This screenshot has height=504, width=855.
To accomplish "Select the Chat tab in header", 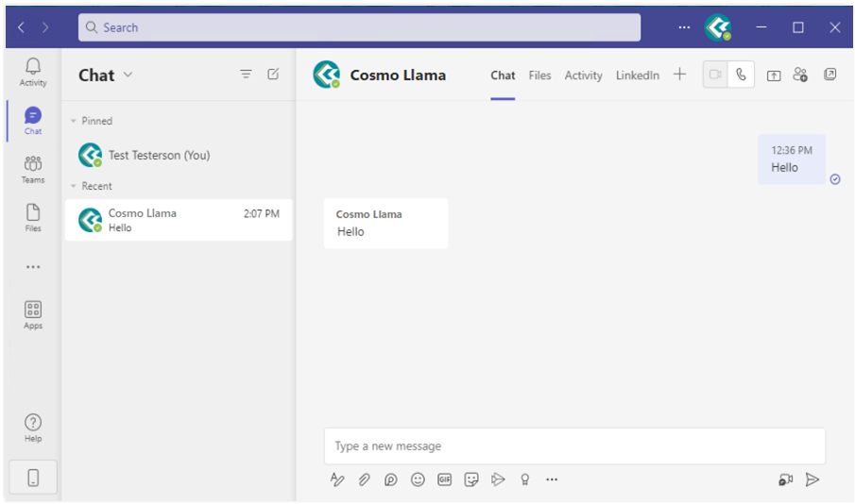I will (503, 76).
